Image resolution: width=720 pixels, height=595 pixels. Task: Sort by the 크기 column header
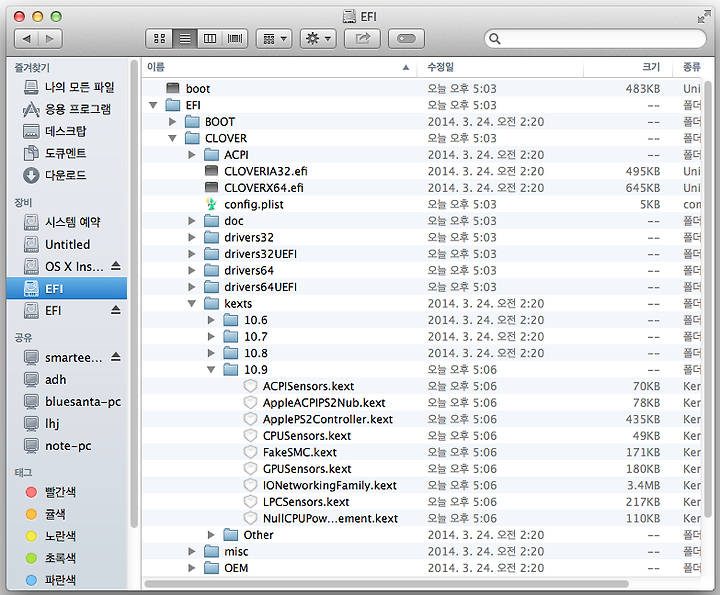click(627, 67)
